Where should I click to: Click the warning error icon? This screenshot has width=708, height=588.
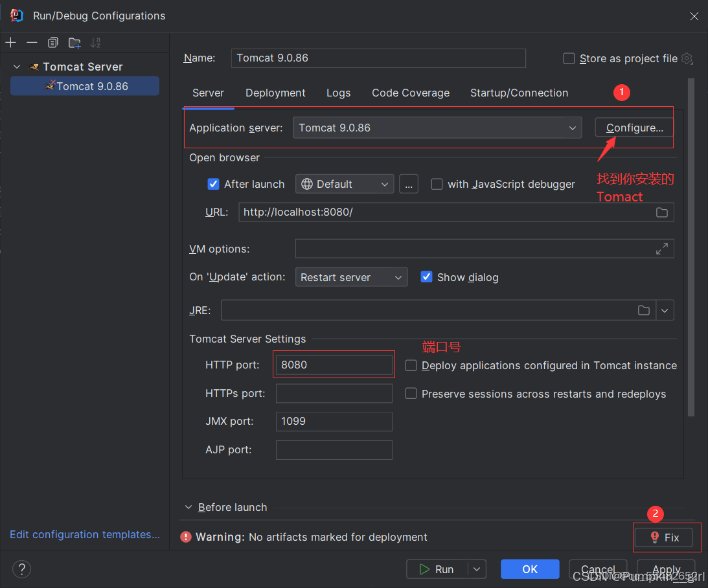click(x=185, y=537)
